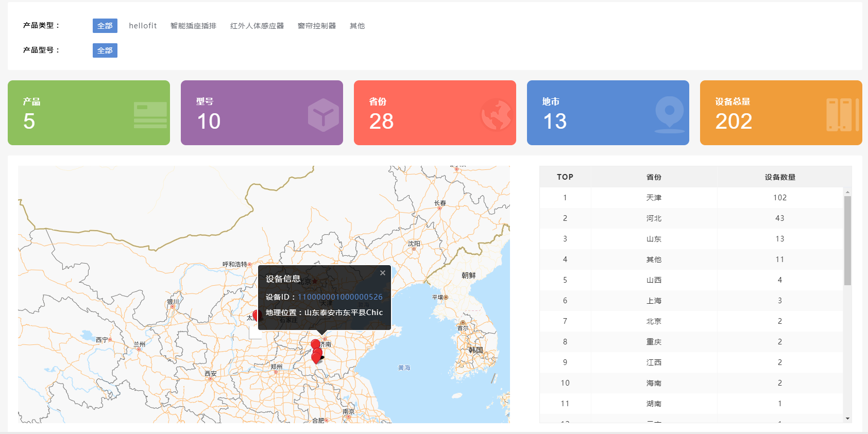Click the 省份 column header

point(654,177)
